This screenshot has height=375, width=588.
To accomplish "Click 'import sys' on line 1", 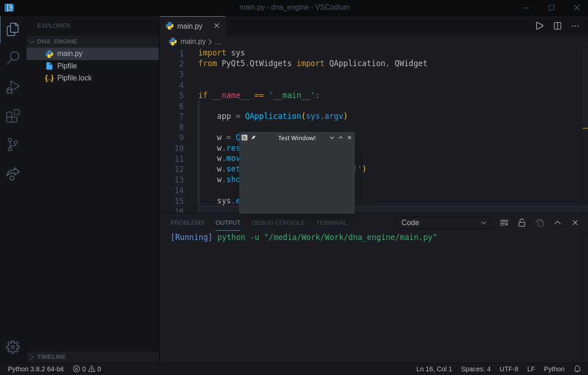I will tap(222, 53).
